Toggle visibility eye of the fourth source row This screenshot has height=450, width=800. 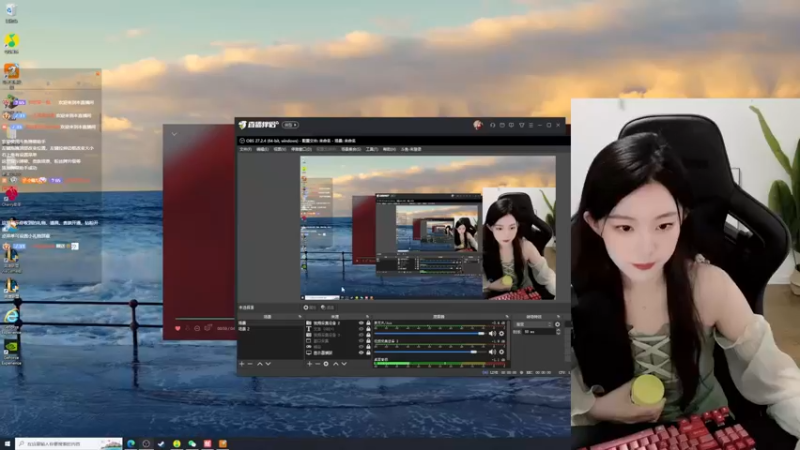click(x=361, y=341)
